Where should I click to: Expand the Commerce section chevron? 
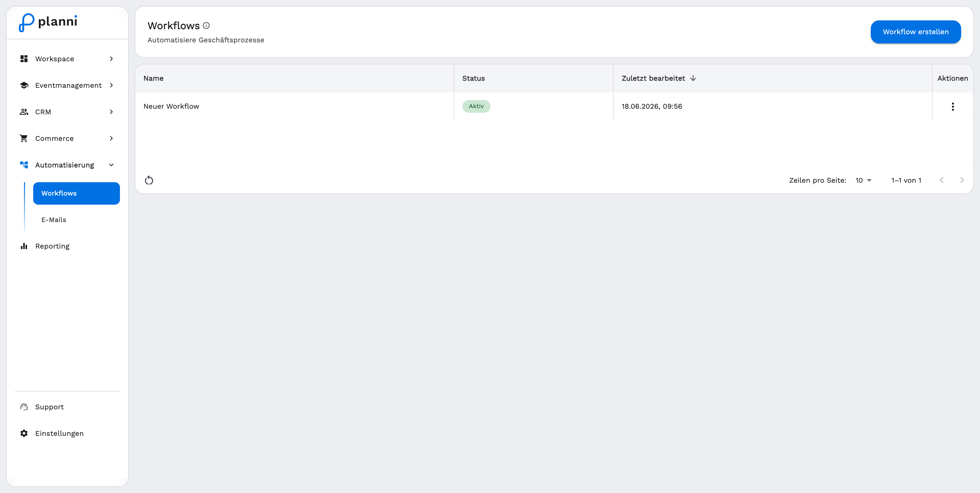pyautogui.click(x=111, y=139)
